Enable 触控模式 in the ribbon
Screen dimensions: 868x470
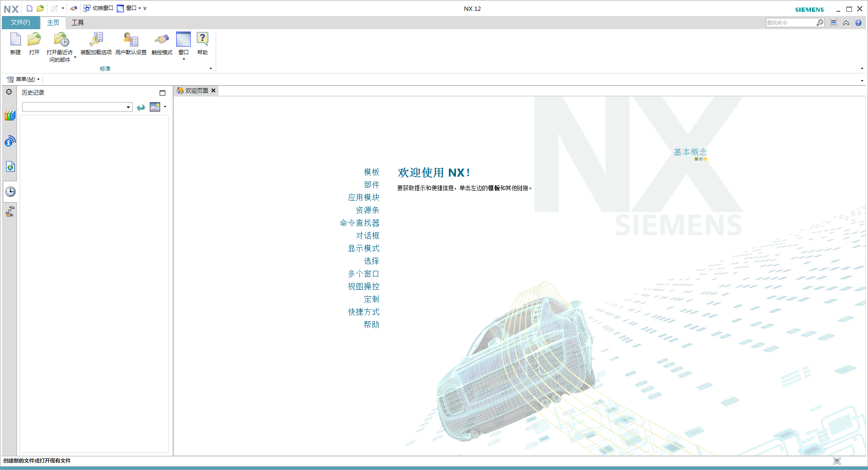tap(161, 45)
